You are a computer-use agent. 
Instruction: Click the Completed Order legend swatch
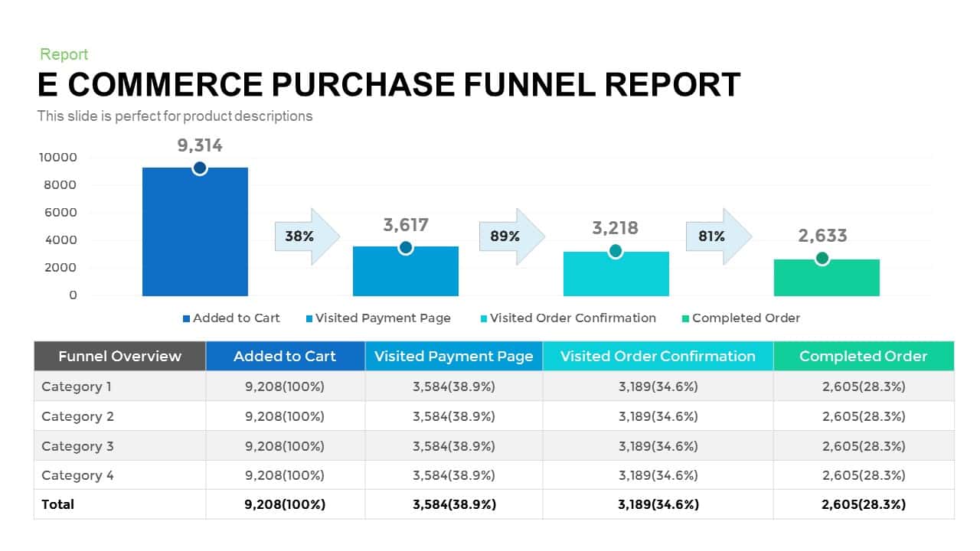click(x=685, y=318)
